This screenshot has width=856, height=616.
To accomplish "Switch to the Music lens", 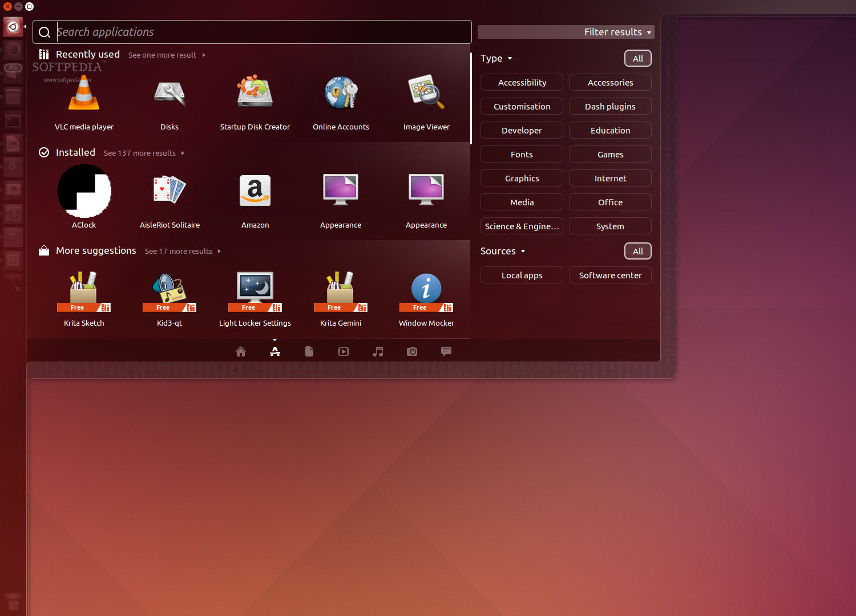I will coord(378,351).
